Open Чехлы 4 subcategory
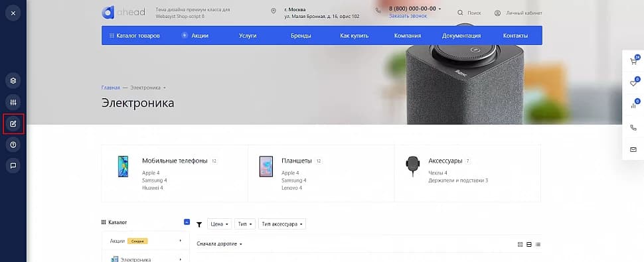Screen dimensions: 644x262 [438, 173]
